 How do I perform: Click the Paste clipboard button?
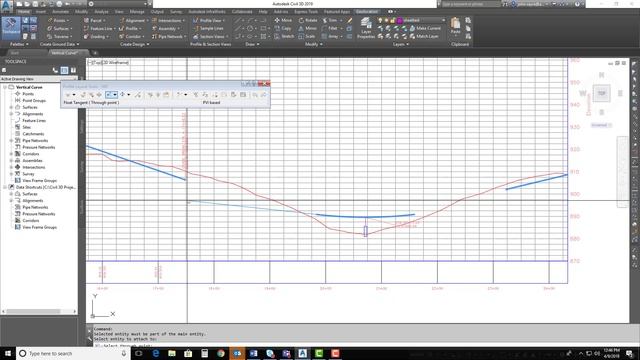pyautogui.click(x=456, y=26)
